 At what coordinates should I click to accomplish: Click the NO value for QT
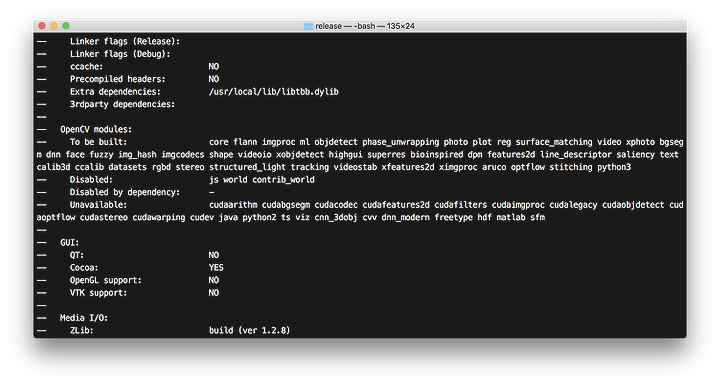pos(214,255)
